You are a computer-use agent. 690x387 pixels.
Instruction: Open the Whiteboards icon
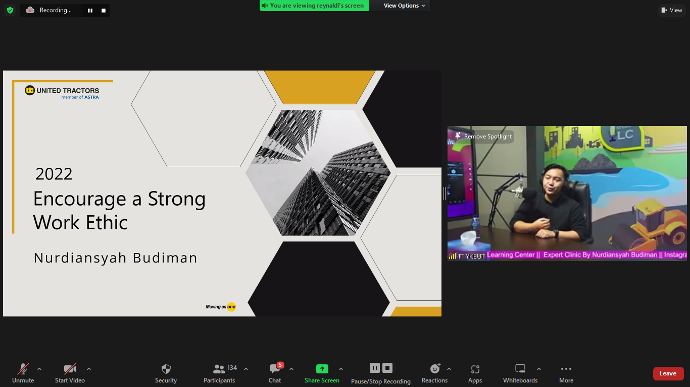coord(520,369)
